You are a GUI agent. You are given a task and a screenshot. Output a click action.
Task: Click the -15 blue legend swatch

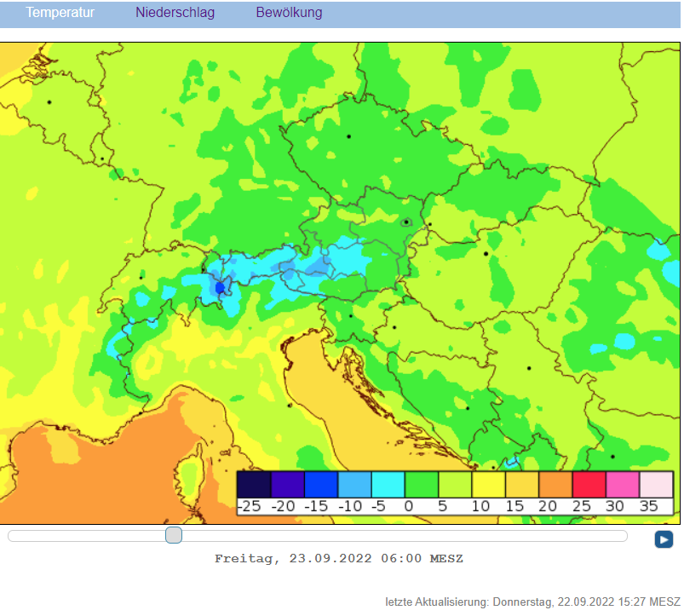click(x=321, y=484)
